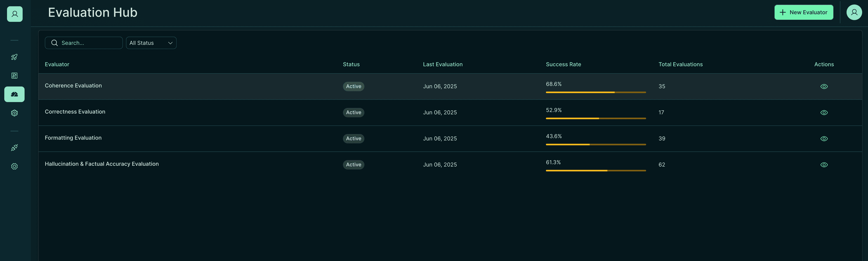View details of Coherence Evaluation
868x261 pixels.
coord(824,86)
